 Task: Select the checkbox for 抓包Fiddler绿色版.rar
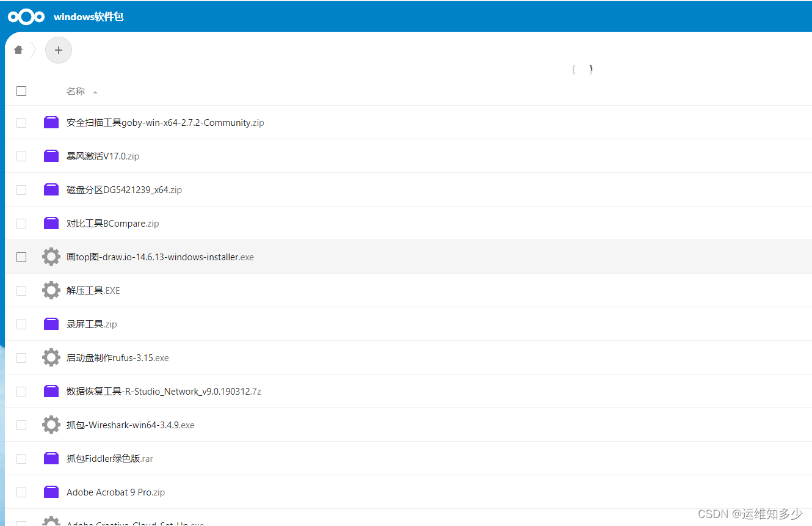tap(21, 458)
